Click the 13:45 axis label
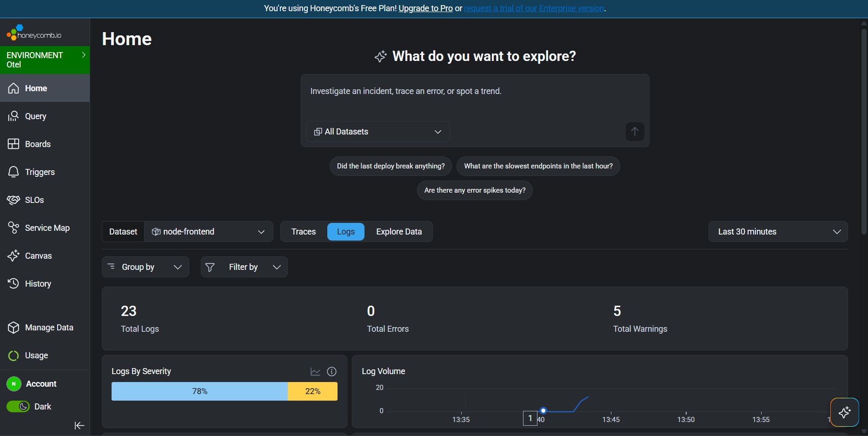Image resolution: width=868 pixels, height=436 pixels. (611, 420)
